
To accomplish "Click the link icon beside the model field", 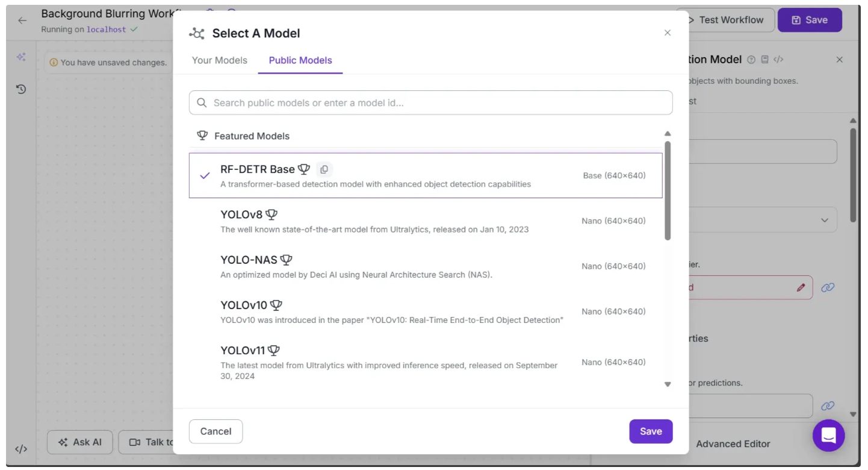I will point(828,287).
